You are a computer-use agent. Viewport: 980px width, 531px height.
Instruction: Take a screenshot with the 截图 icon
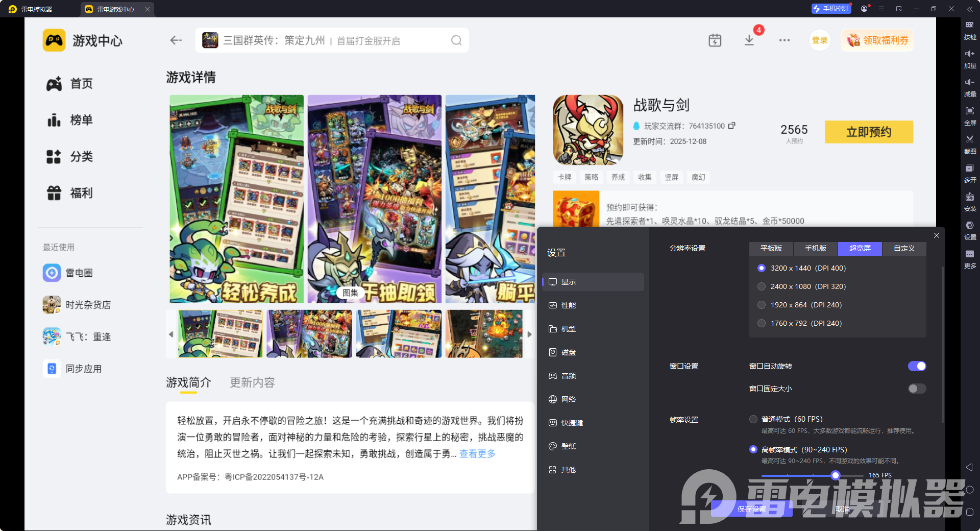tap(970, 144)
